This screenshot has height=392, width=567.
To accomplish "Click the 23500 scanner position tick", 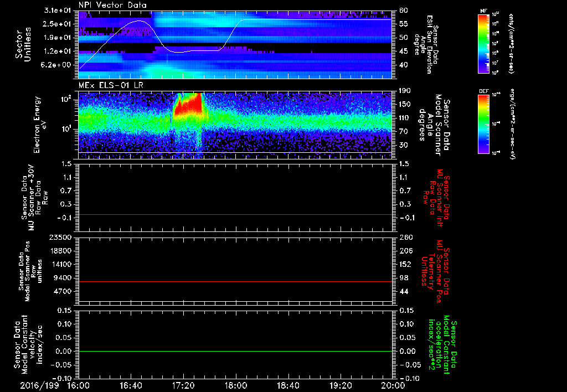I will click(x=60, y=238).
